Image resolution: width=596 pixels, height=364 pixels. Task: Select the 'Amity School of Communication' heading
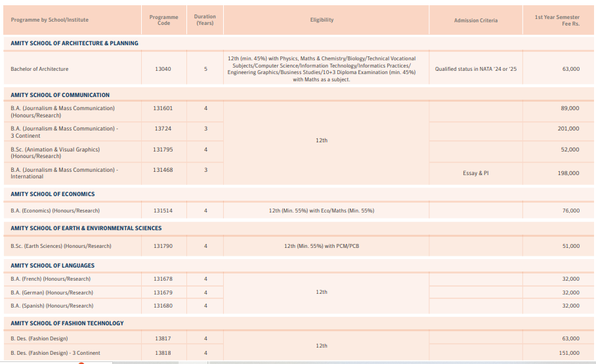click(x=60, y=95)
